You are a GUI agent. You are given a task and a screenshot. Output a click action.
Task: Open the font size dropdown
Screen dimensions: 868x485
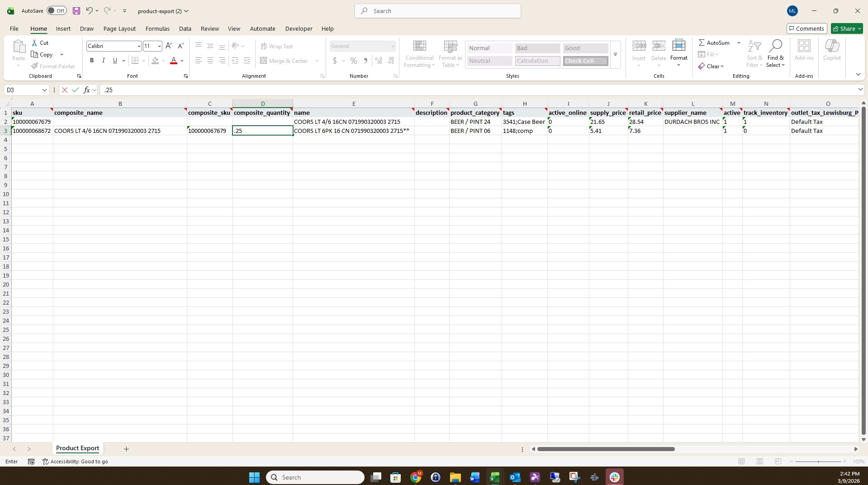click(x=159, y=46)
